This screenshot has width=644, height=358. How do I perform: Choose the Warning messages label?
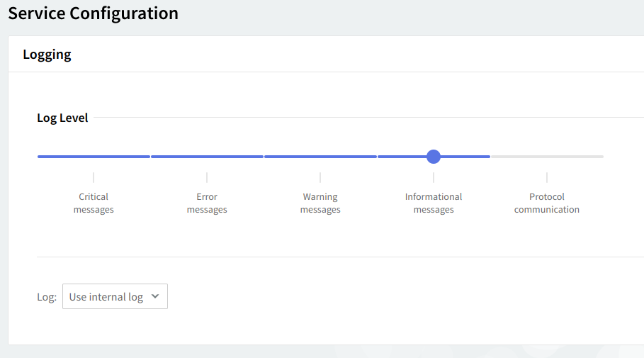coord(320,203)
